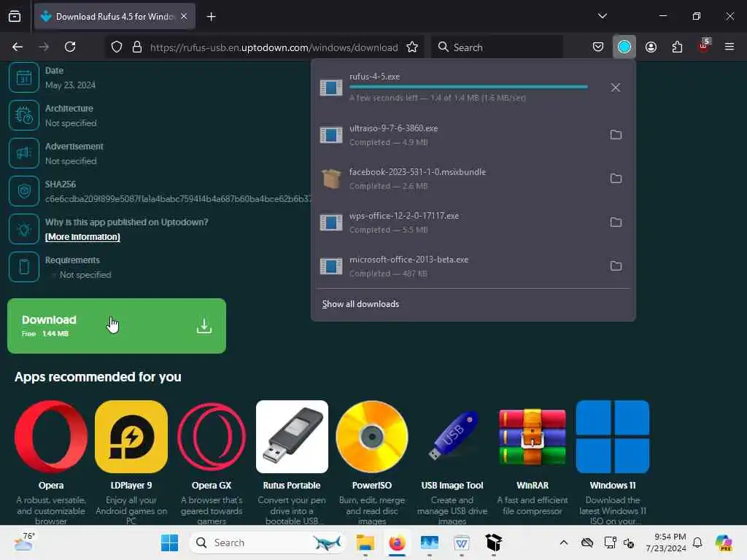The height and width of the screenshot is (560, 747).
Task: Open the USB Image Tool icon
Action: [452, 437]
